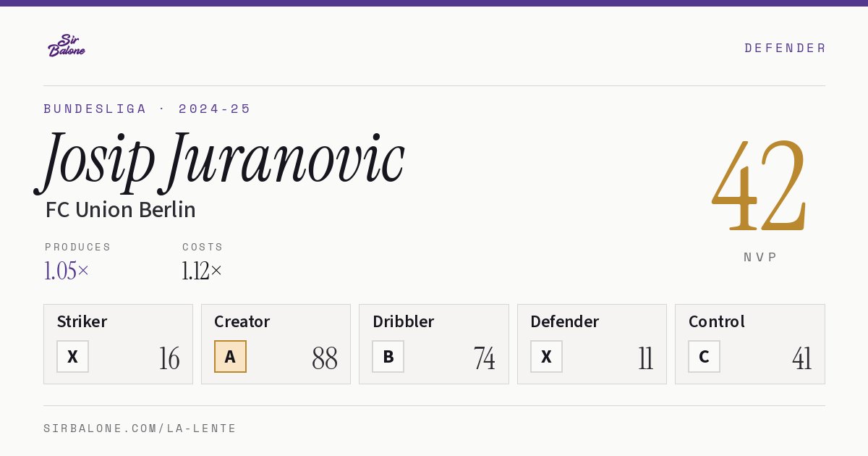The height and width of the screenshot is (456, 868).
Task: Click the Produces 1.05× value
Action: (67, 271)
